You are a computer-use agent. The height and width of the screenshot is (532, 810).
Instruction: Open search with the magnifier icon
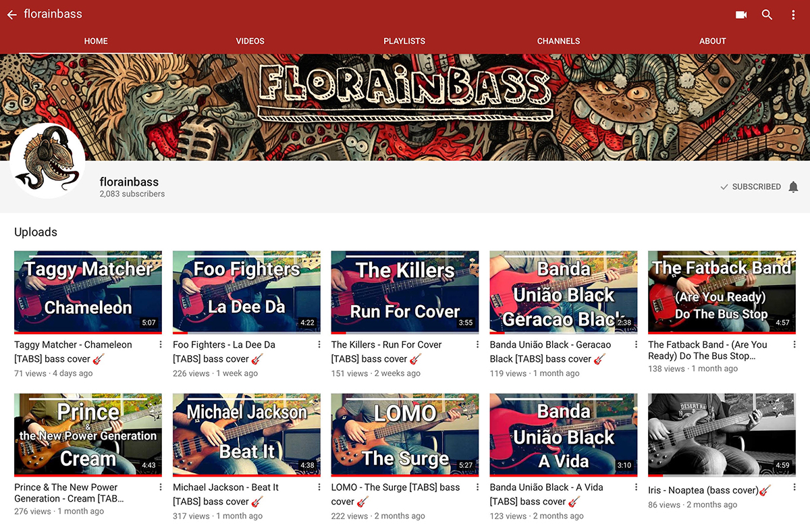(x=767, y=14)
